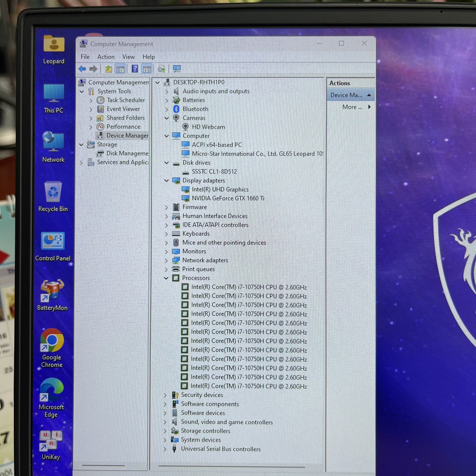
Task: Click the Scan for hardware changes monitor icon
Action: point(177,69)
